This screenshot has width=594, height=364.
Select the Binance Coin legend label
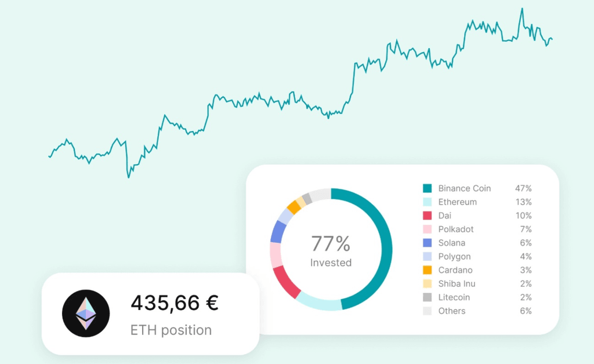464,188
